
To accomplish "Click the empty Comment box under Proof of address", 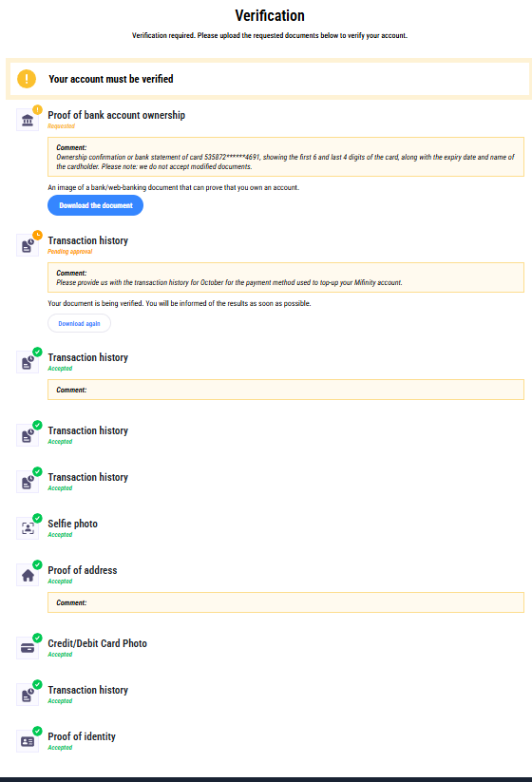I will click(x=286, y=602).
